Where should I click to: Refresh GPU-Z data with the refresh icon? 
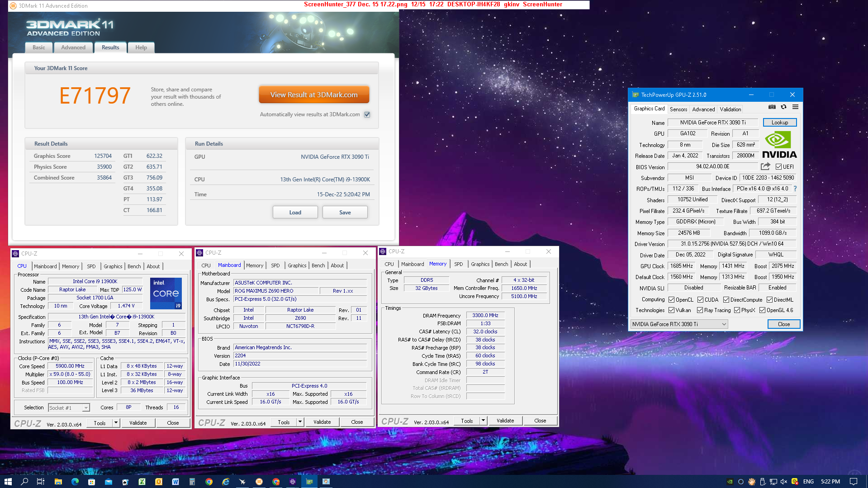point(783,107)
